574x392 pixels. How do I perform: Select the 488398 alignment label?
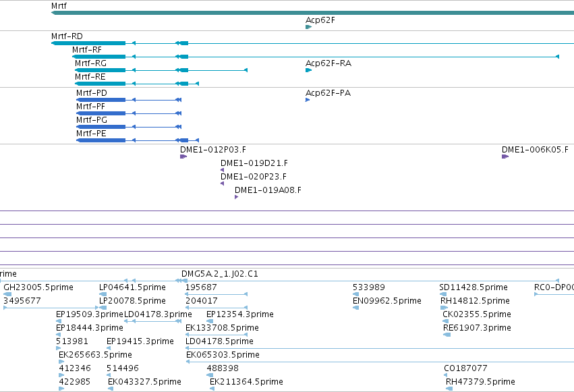pyautogui.click(x=223, y=368)
